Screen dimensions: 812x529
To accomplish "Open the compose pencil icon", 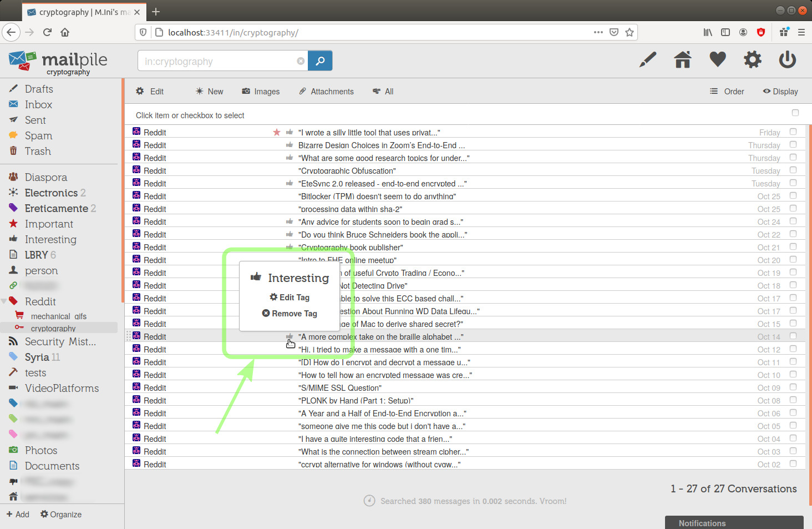I will click(647, 59).
